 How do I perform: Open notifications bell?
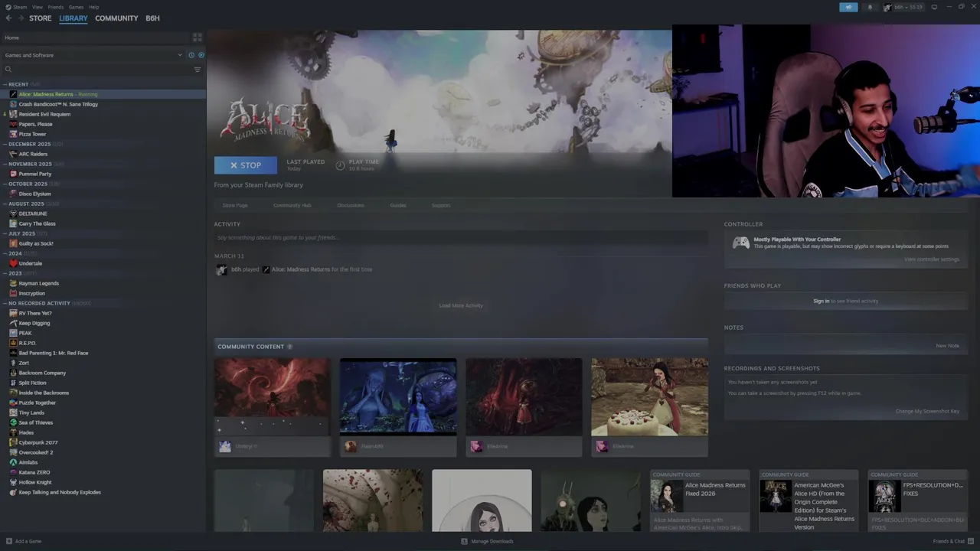click(x=870, y=7)
